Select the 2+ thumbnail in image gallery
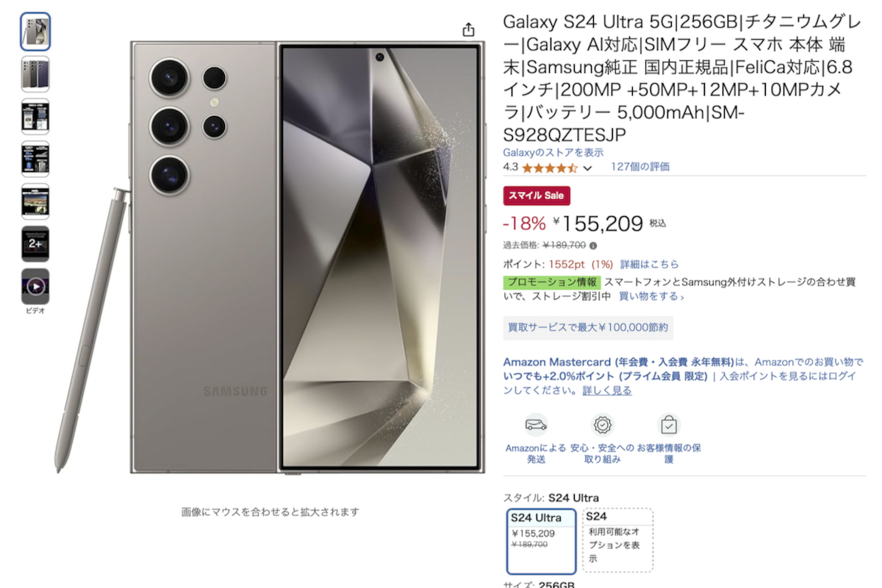This screenshot has width=882, height=588. [35, 244]
